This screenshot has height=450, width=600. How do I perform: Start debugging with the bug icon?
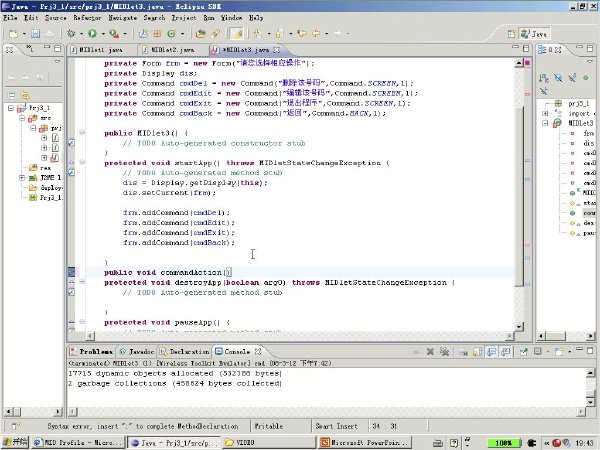[x=71, y=34]
